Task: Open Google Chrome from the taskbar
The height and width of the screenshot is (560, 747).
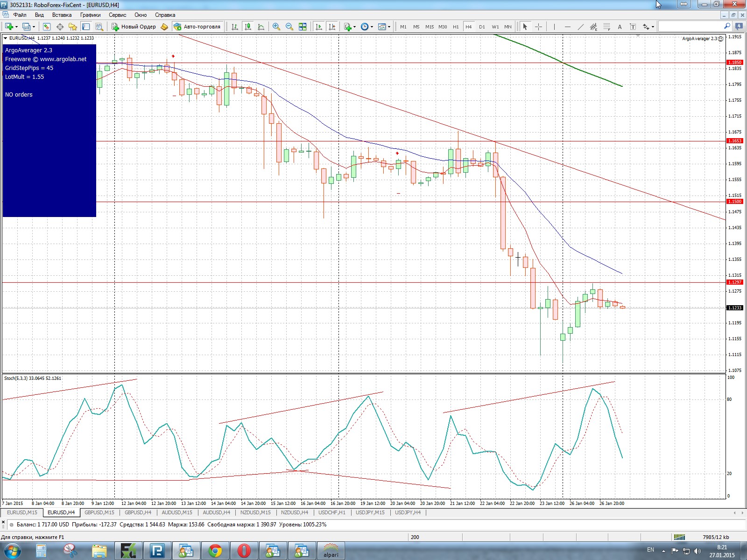Action: click(x=215, y=551)
